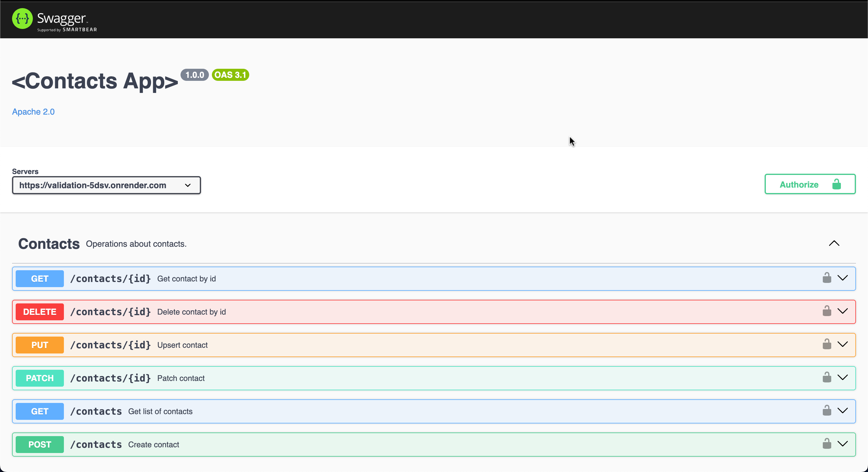Image resolution: width=868 pixels, height=472 pixels.
Task: Expand the DELETE contact operation chevron
Action: point(842,311)
